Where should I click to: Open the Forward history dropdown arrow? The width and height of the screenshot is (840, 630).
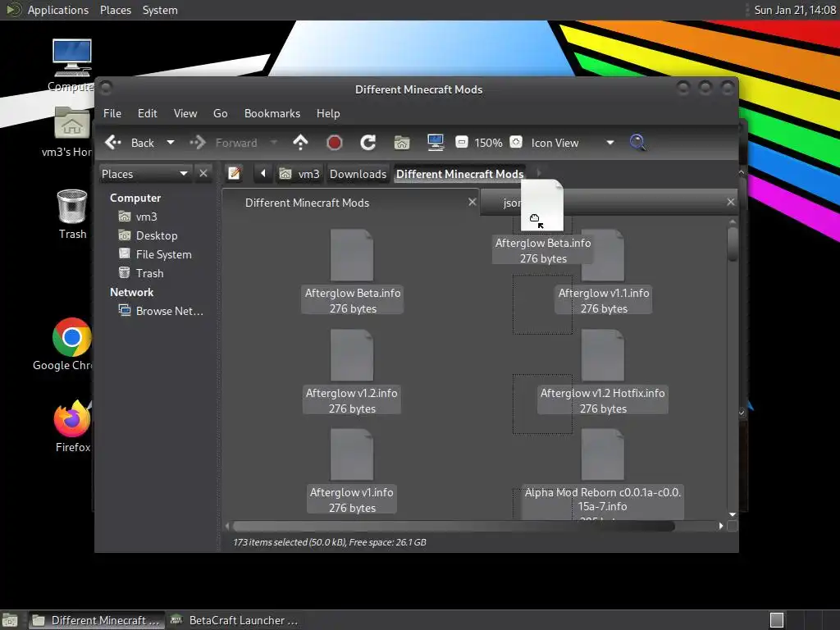274,143
